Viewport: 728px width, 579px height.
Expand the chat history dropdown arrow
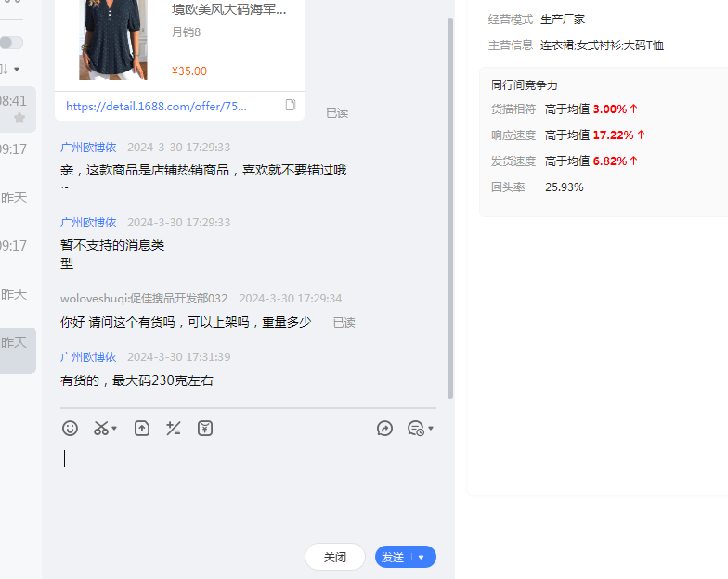[431, 429]
